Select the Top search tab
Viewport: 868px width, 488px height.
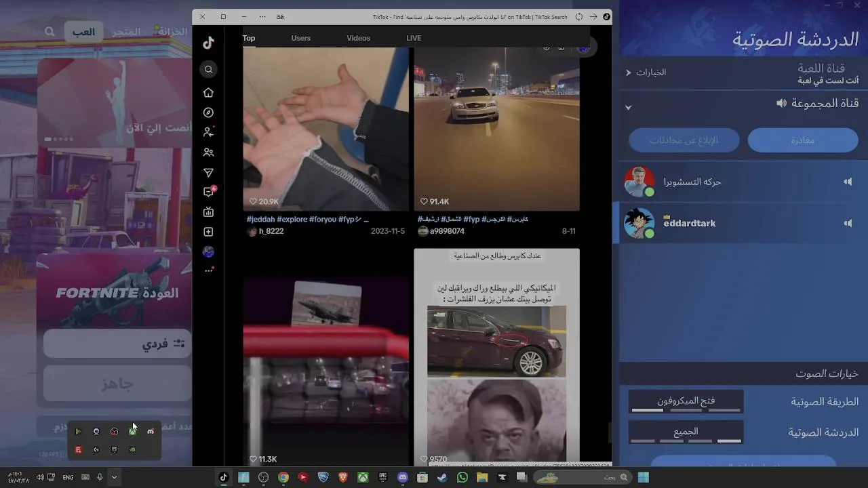(249, 38)
